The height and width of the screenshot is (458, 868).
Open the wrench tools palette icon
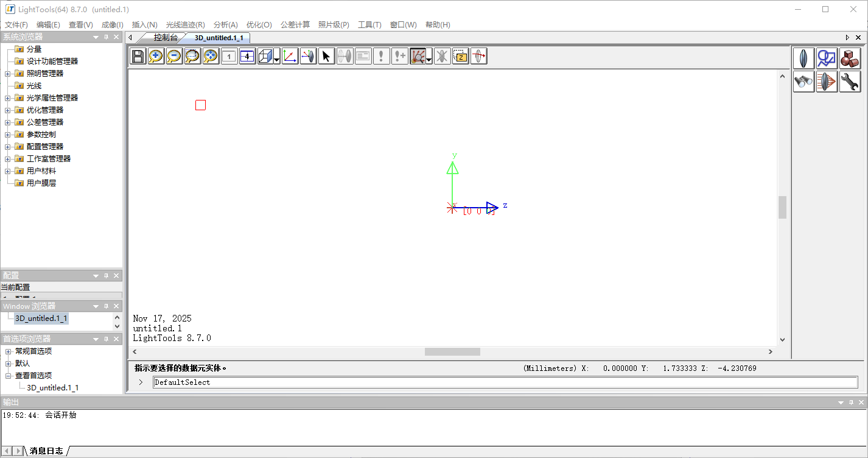click(850, 82)
